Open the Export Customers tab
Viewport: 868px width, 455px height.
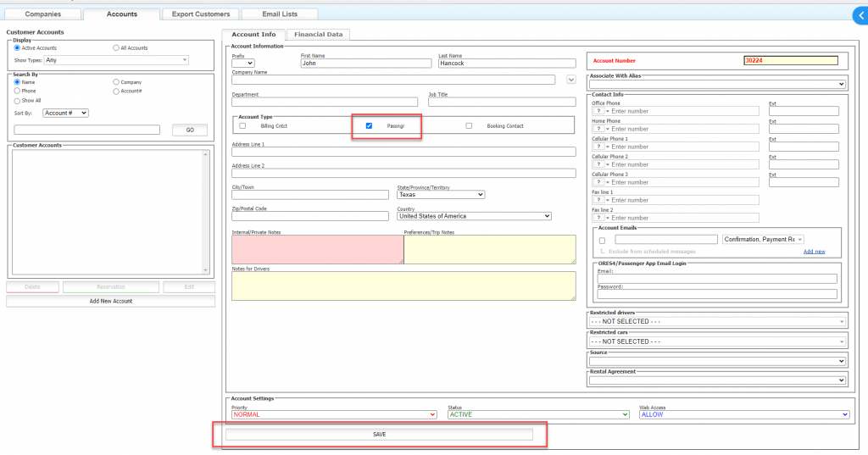[200, 14]
